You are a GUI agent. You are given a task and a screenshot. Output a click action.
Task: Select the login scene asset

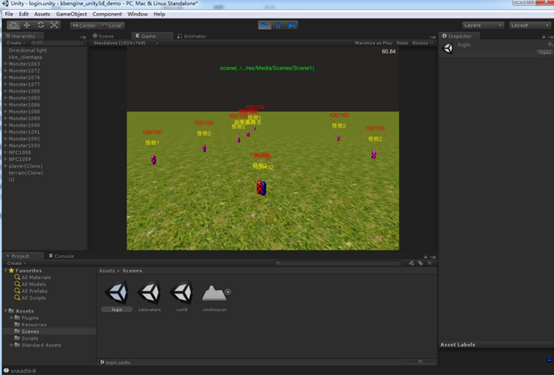[x=117, y=296]
